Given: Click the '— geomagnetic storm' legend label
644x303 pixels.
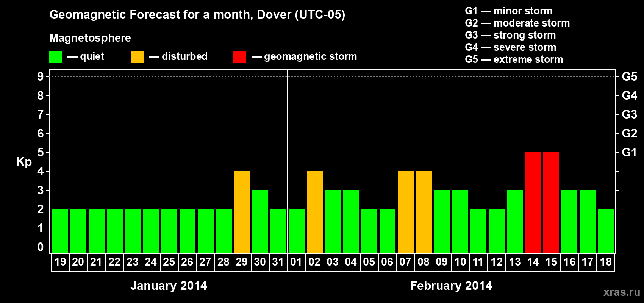Looking at the screenshot, I should (304, 57).
